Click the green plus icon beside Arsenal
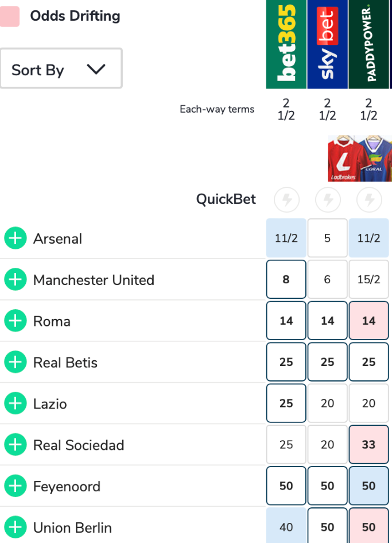Screen dimensions: 392x543 click(15, 238)
